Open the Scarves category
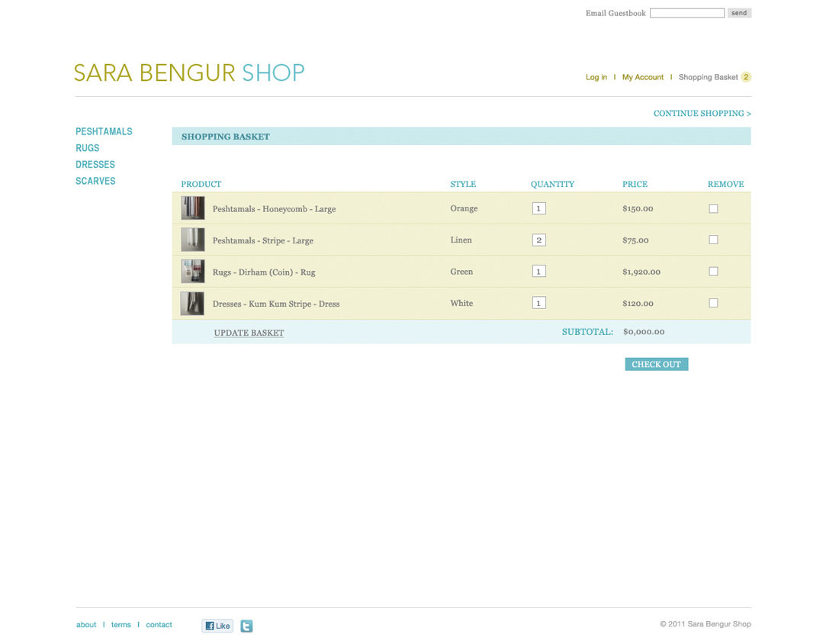 [95, 181]
